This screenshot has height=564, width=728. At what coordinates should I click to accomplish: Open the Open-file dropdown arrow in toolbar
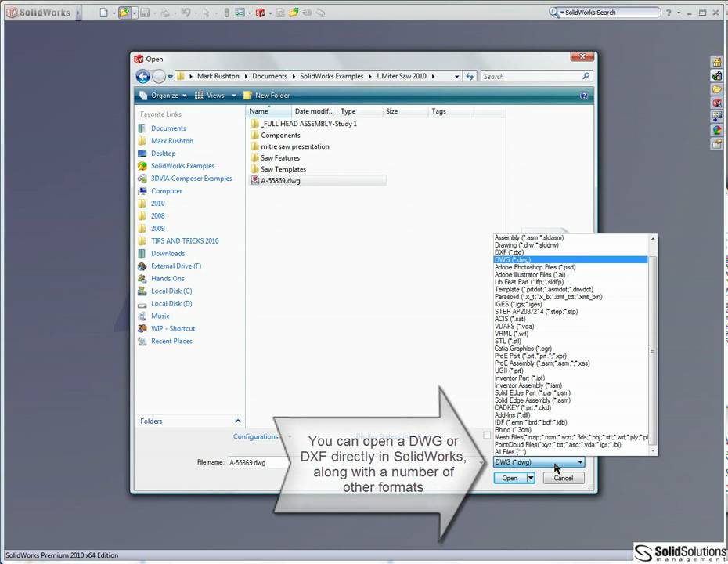point(134,13)
